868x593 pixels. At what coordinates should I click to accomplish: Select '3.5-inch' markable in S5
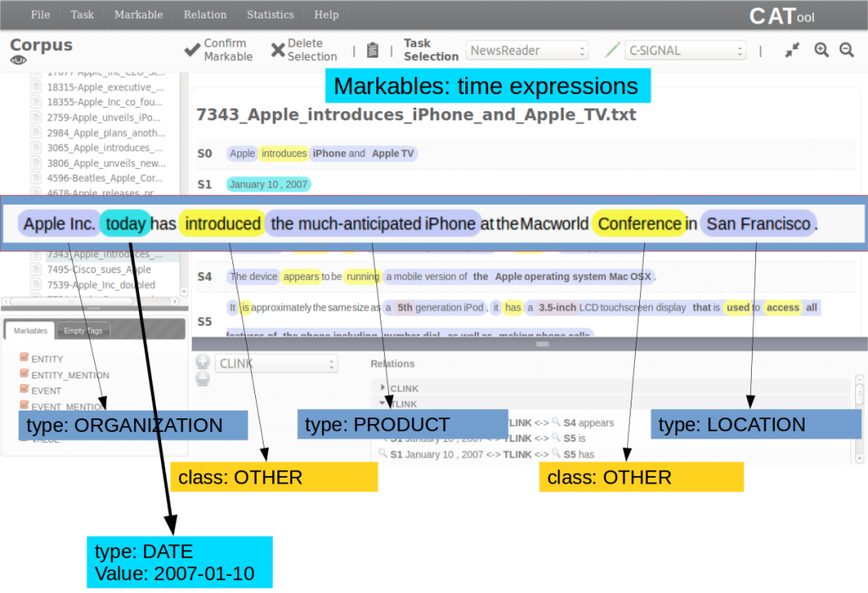(558, 308)
